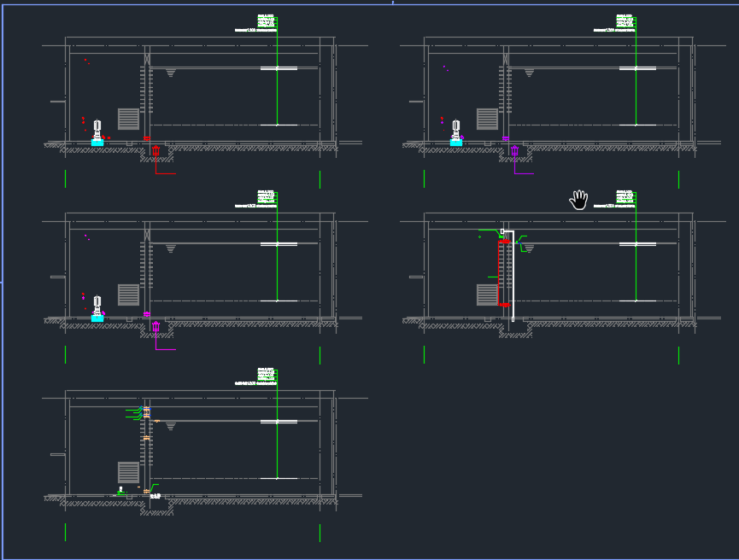
Task: Select white pump unit in middle-left section
Action: click(x=97, y=306)
